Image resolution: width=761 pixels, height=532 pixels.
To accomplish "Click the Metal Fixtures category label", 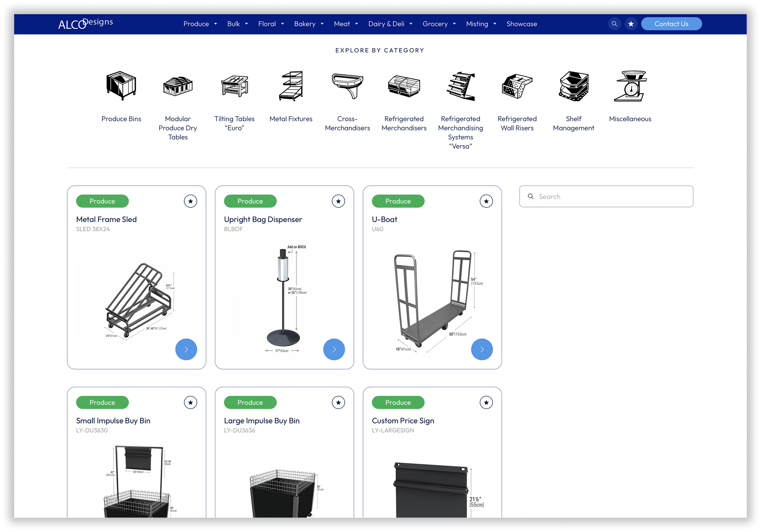I will (291, 119).
